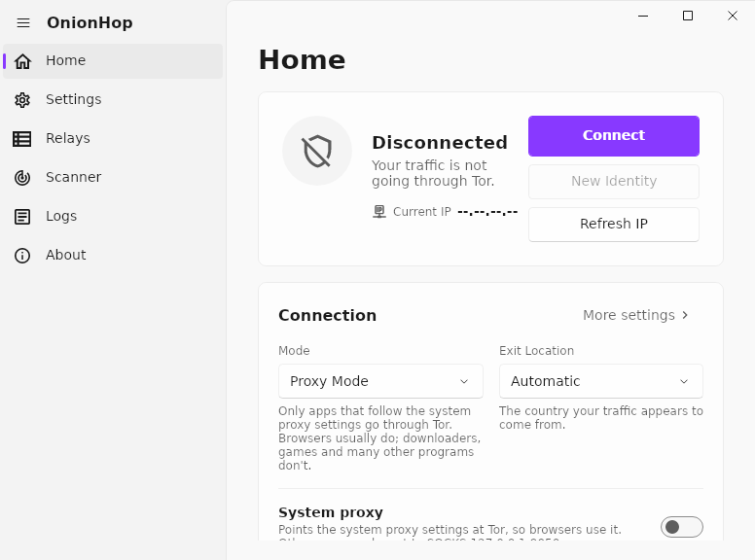Toggle the hamburger navigation menu
Image resolution: width=755 pixels, height=560 pixels.
[23, 22]
